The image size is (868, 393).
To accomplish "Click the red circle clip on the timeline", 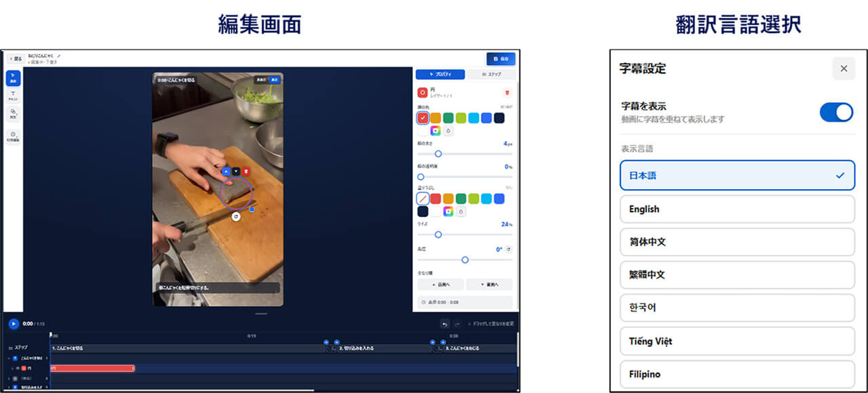I will point(92,368).
